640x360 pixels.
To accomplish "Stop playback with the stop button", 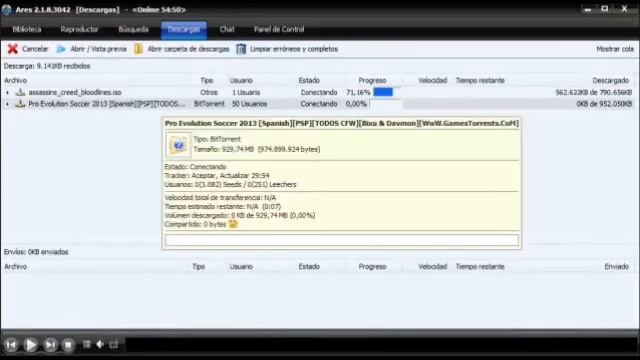I will click(68, 345).
